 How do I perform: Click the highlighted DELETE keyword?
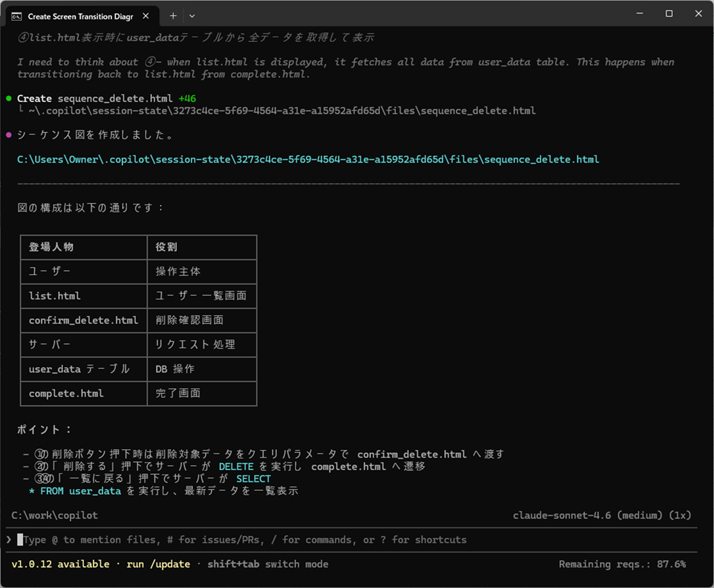pyautogui.click(x=237, y=466)
